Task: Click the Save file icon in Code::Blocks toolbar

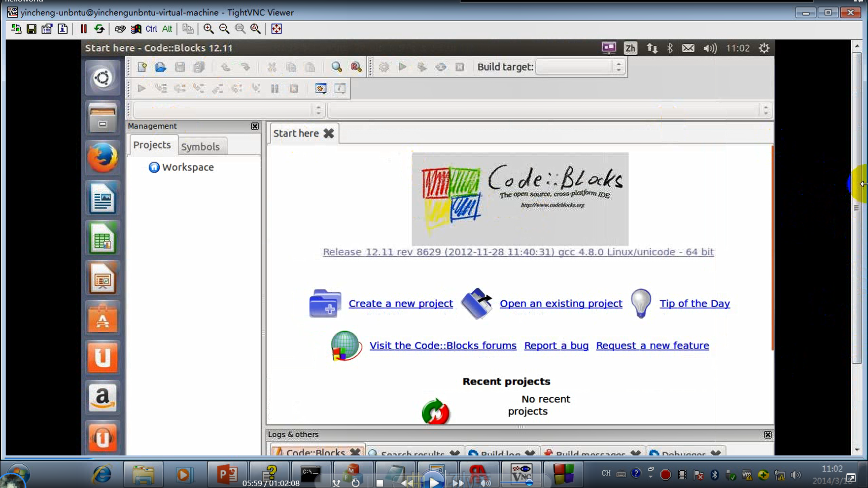Action: coord(180,67)
